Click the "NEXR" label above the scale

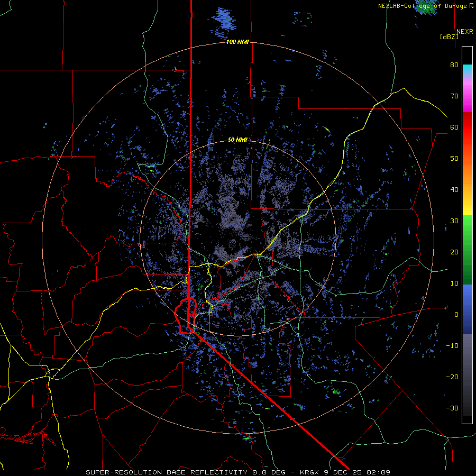coord(464,32)
